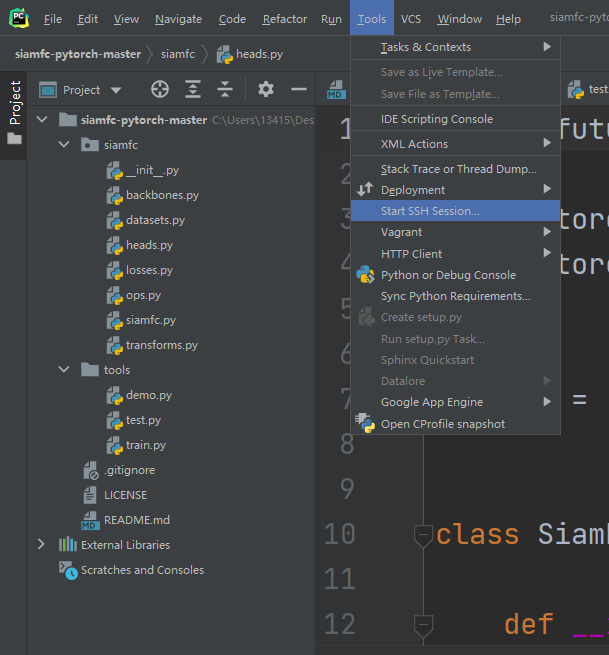Expand the External Libraries node
Viewport: 609px width, 655px height.
(41, 544)
